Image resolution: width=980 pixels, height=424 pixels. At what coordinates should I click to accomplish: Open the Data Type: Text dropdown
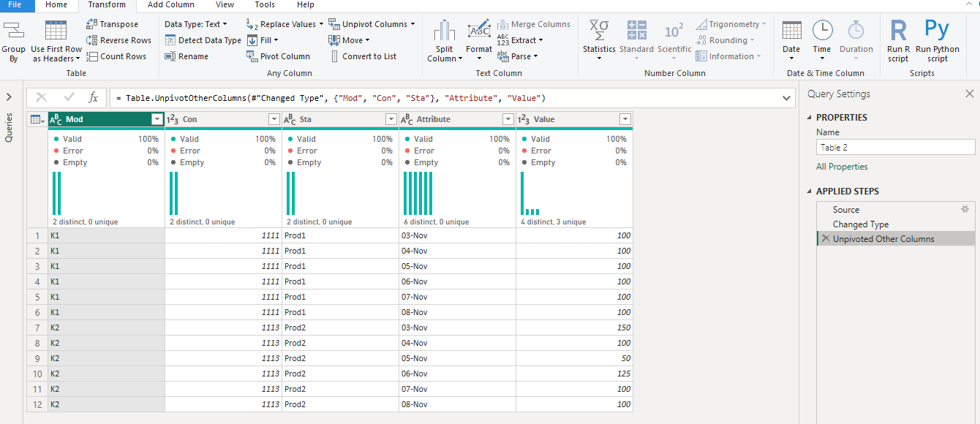pyautogui.click(x=195, y=24)
